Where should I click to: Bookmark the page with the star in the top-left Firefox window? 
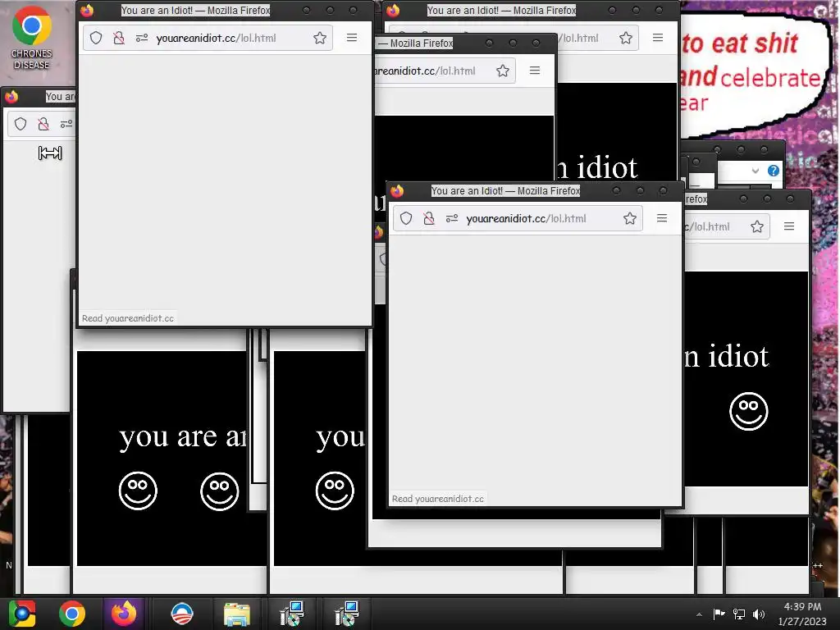coord(320,38)
